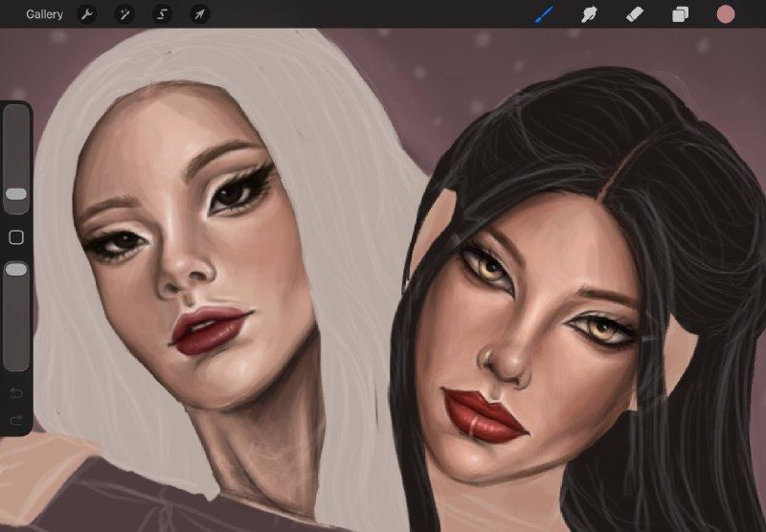The height and width of the screenshot is (532, 766).
Task: Select the Eraser tool
Action: (635, 14)
